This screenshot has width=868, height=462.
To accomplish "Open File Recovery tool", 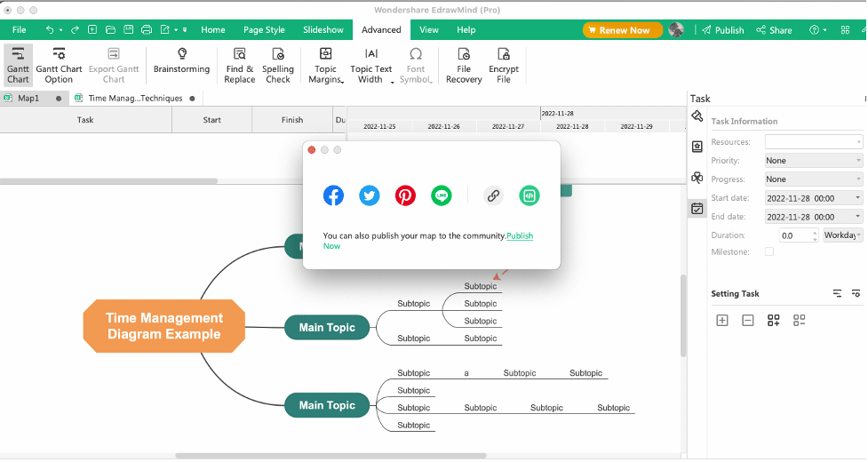I will pos(464,65).
